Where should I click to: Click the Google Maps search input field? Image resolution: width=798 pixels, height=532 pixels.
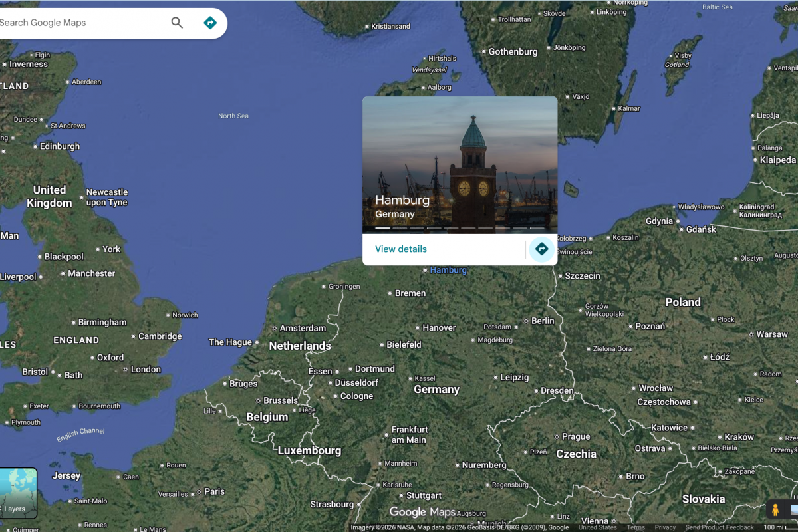pos(80,22)
